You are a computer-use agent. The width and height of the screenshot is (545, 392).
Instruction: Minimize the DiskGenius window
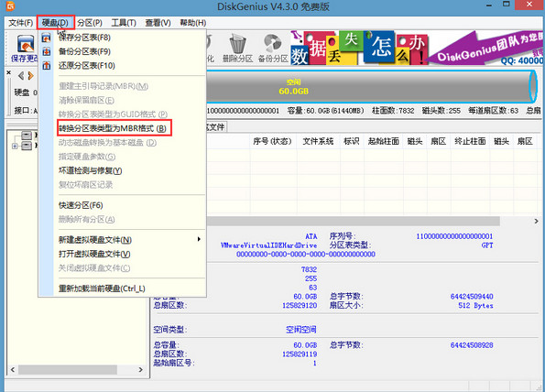489,5
